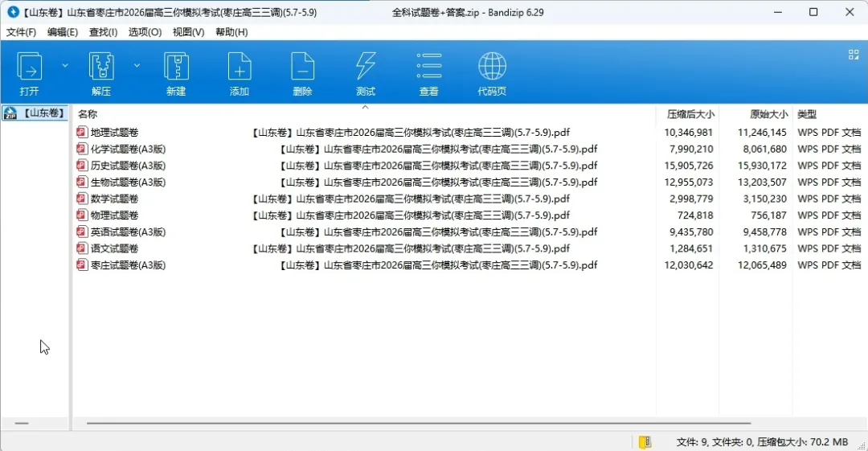This screenshot has height=451, width=868.
Task: Click original size 1,310,675
Action: (x=764, y=248)
